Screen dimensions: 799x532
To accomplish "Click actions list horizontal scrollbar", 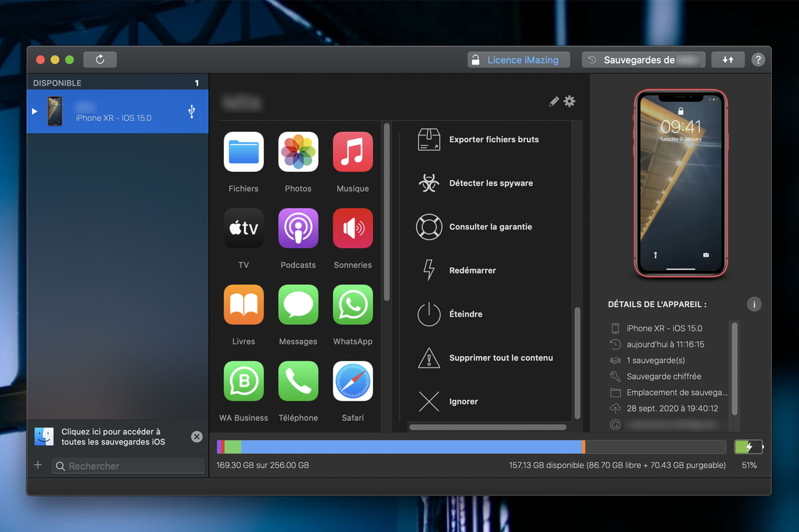I will [x=488, y=427].
